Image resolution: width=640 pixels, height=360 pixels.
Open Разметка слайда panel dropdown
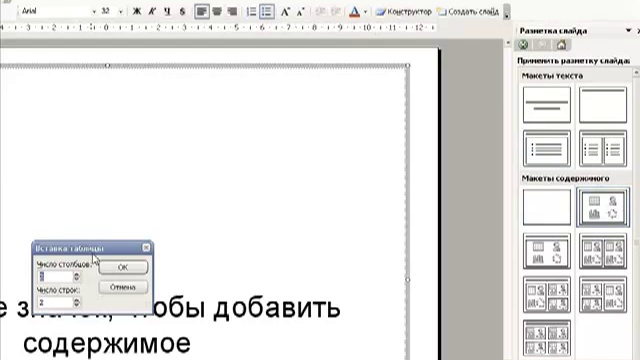point(629,31)
